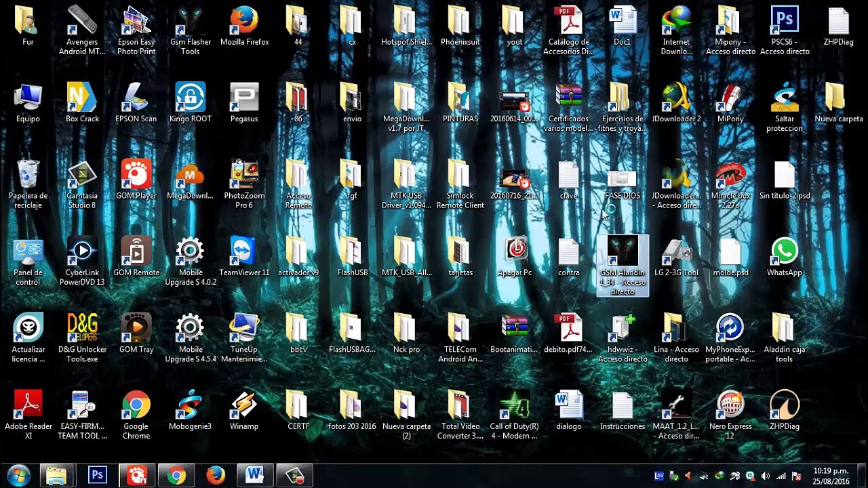Select D&G Unlocker Tools.exe
Viewport: 868px width, 488px height.
[x=82, y=338]
